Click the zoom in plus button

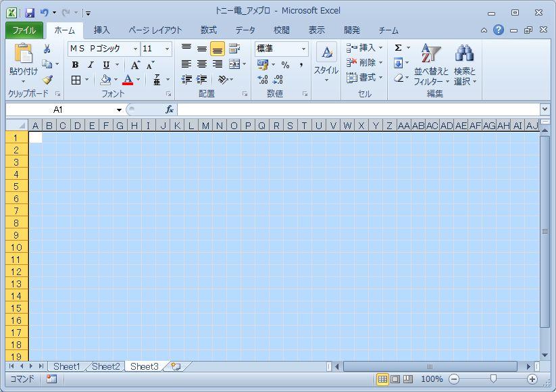(x=532, y=379)
